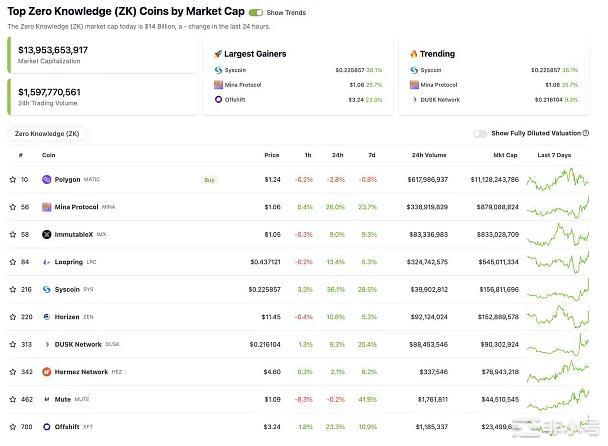Enable Show Fully Diluted Valuation toggle

tap(480, 133)
